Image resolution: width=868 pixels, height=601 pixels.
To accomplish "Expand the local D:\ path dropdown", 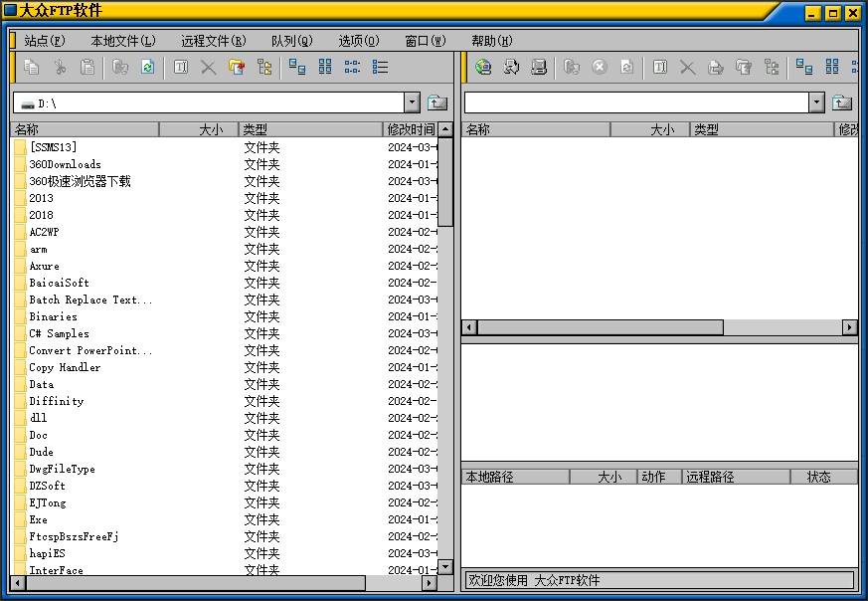I will 412,103.
